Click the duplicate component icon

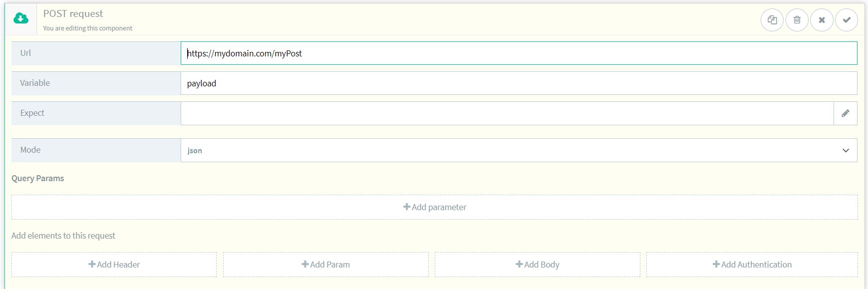tap(772, 20)
